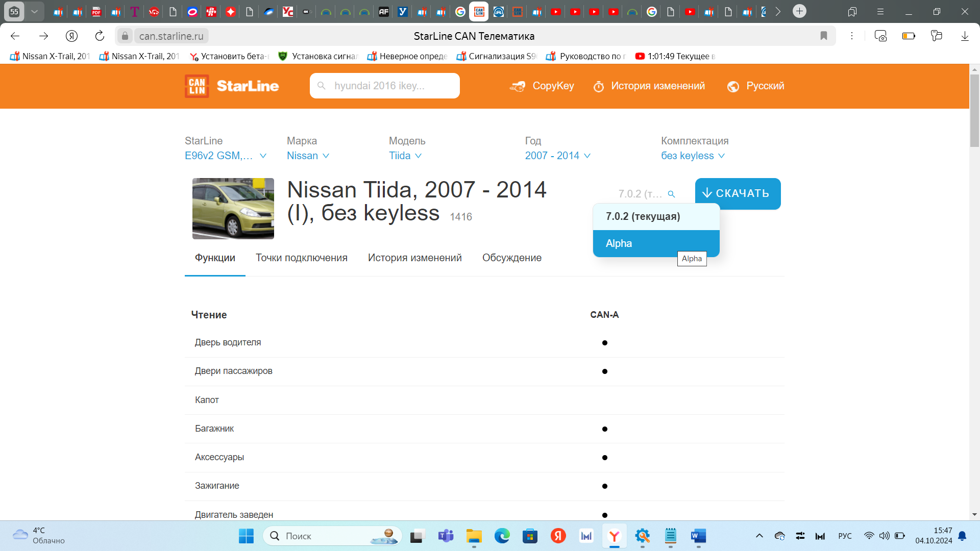The image size is (980, 551).
Task: Switch input language РУС indicator
Action: (845, 536)
